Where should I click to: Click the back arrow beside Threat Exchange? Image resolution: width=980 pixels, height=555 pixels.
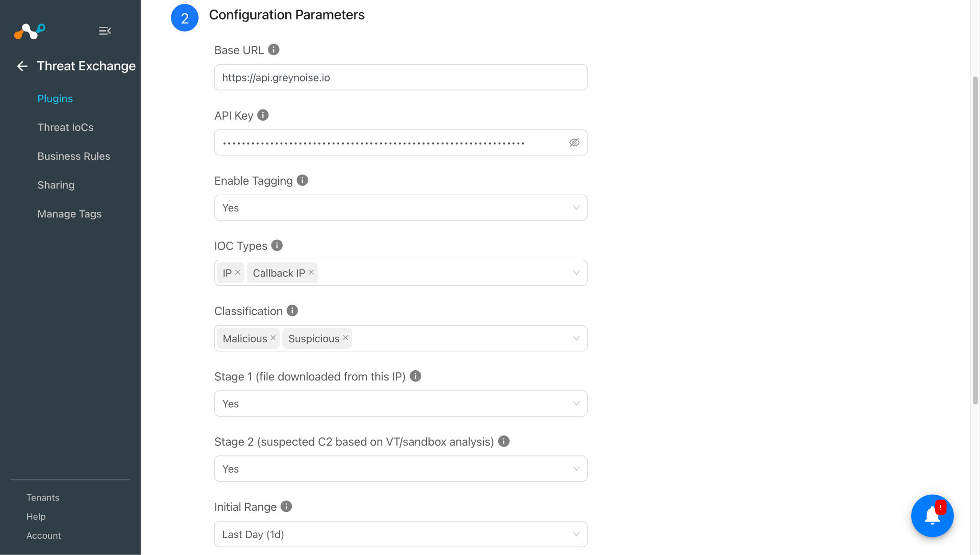click(x=22, y=66)
